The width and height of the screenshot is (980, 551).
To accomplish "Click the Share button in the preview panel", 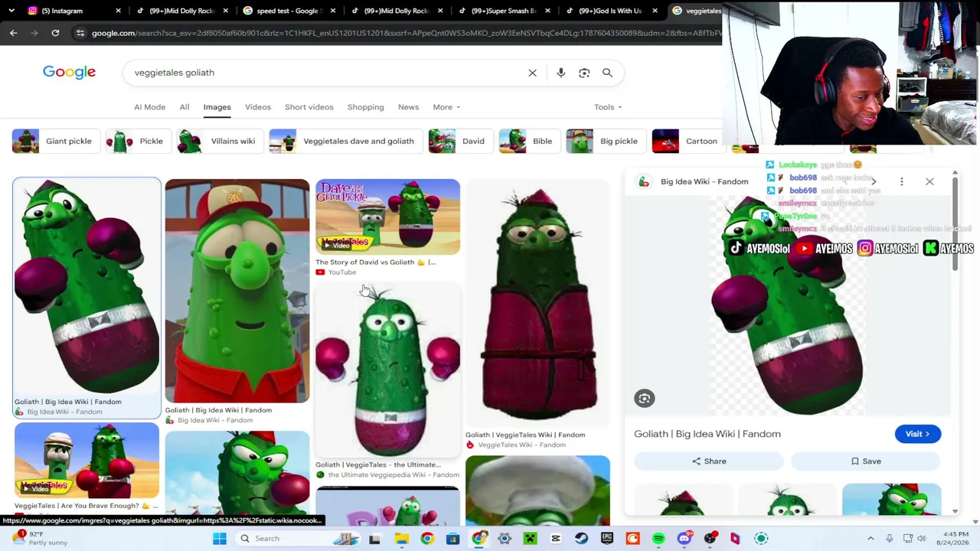I will pyautogui.click(x=709, y=461).
